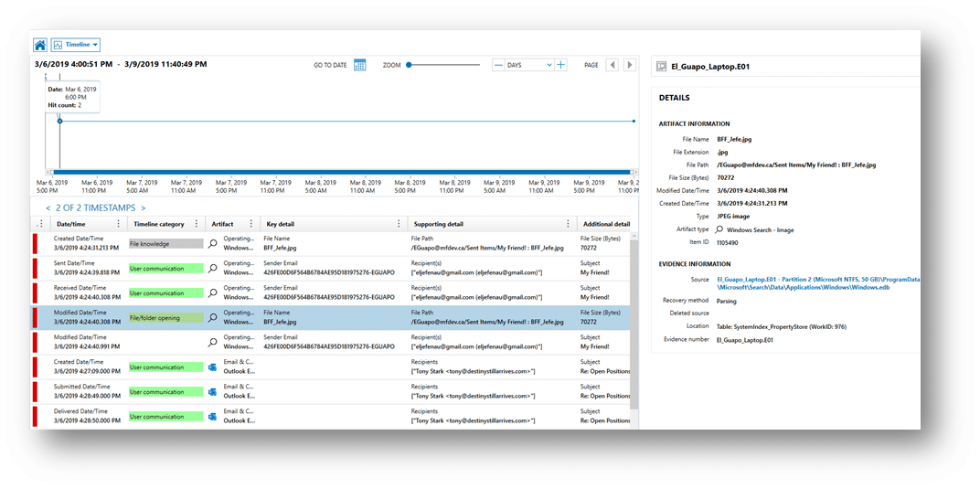Image resolution: width=980 pixels, height=489 pixels.
Task: Click the zoom in plus button
Action: [x=561, y=65]
